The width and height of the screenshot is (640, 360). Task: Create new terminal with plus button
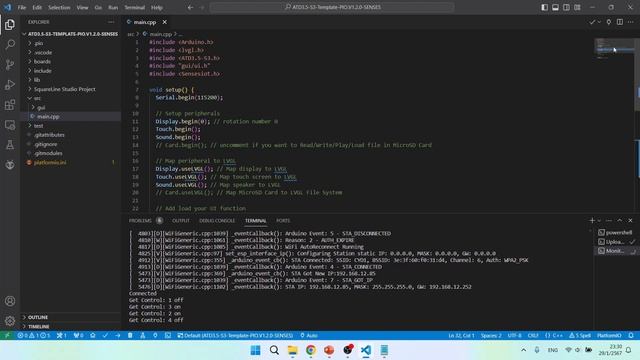coord(592,220)
